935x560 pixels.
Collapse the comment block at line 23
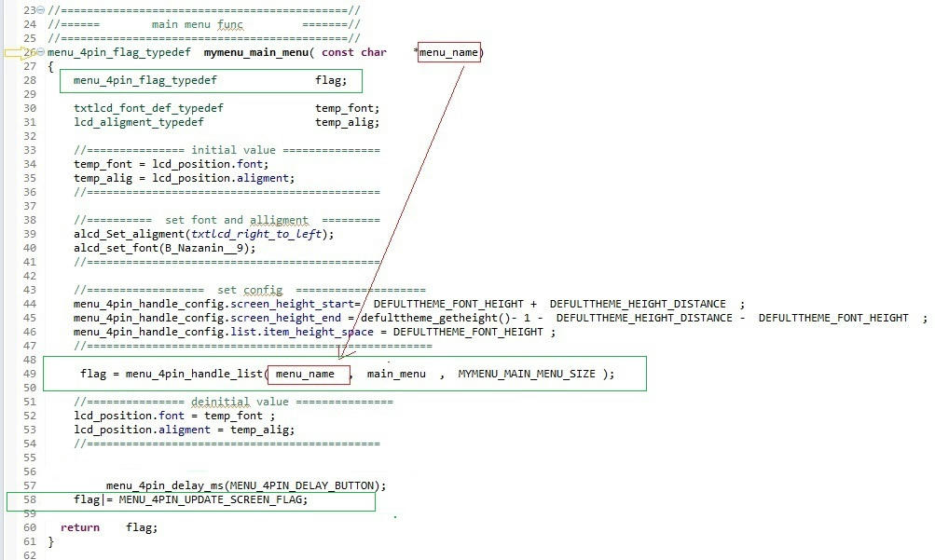42,9
